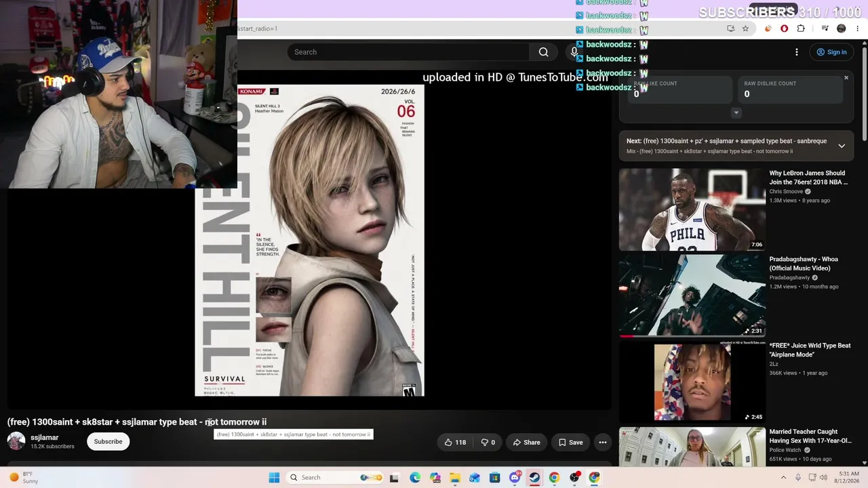The height and width of the screenshot is (488, 868).
Task: Open the Juice Wrld Type Beat thumbnail
Action: click(x=692, y=382)
